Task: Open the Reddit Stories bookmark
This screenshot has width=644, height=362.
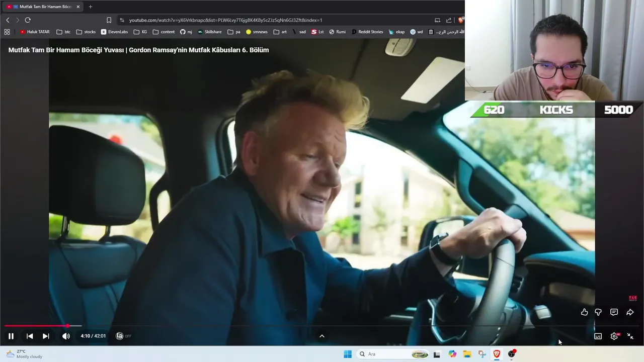Action: (x=367, y=32)
